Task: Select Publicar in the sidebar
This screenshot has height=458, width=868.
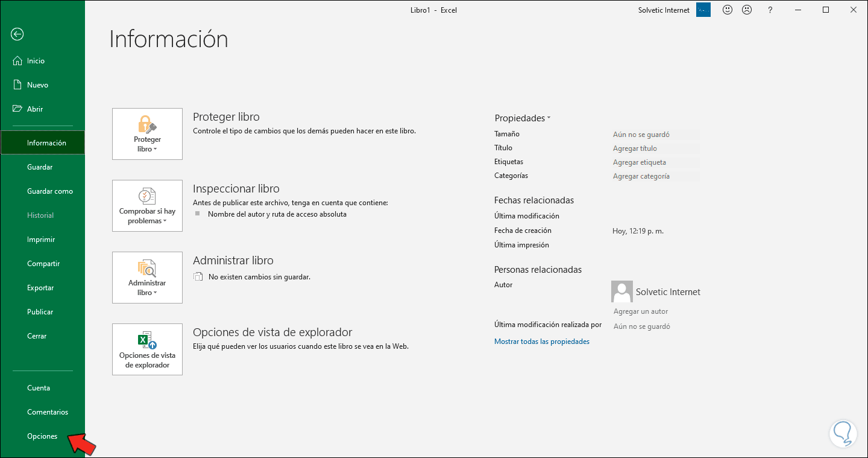Action: click(x=43, y=312)
